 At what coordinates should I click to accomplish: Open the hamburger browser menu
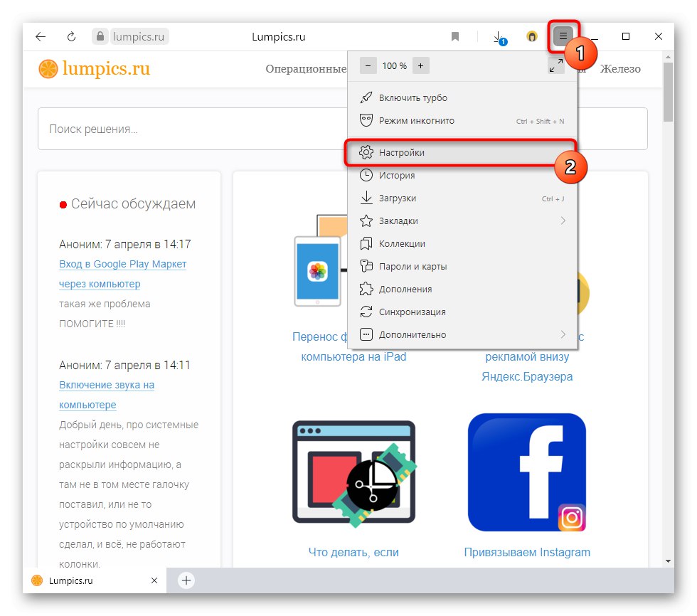pyautogui.click(x=563, y=36)
